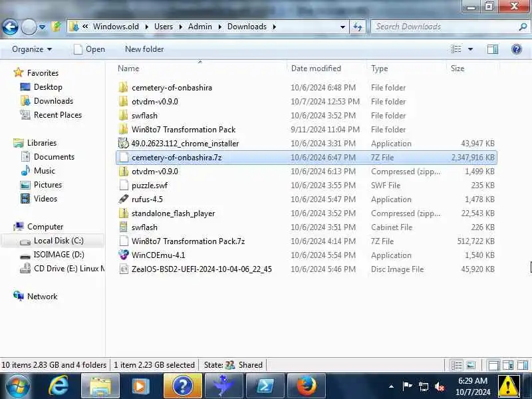Open the recent pages dropdown arrow
The image size is (532, 399).
coord(42,27)
